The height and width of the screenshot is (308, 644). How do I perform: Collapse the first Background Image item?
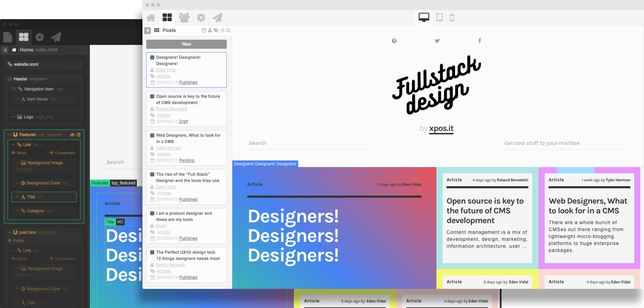click(x=17, y=163)
